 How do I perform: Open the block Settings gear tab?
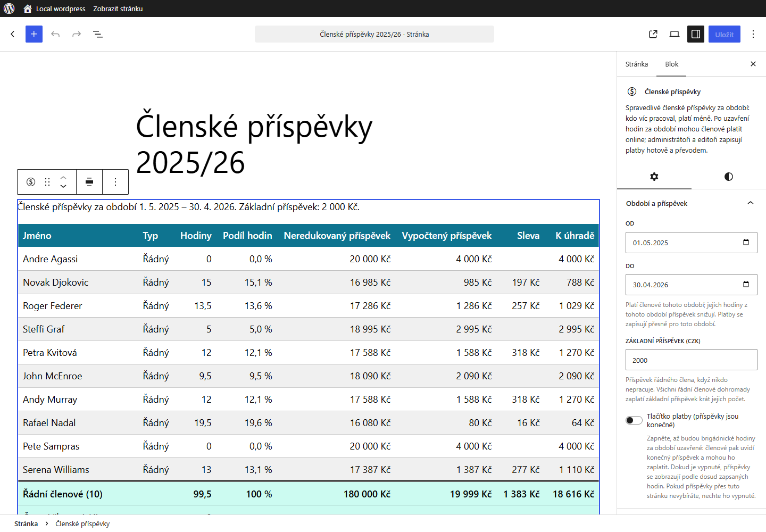click(x=654, y=177)
